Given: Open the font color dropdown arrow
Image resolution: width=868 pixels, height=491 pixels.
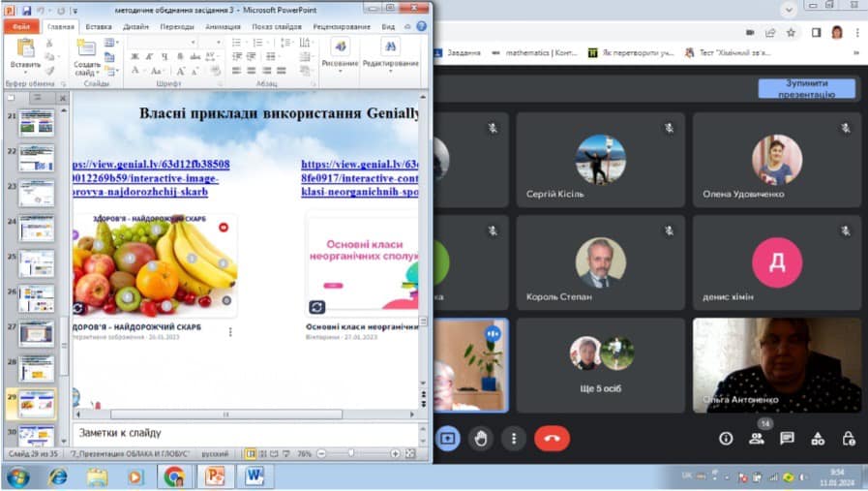Looking at the screenshot, I should pos(143,71).
